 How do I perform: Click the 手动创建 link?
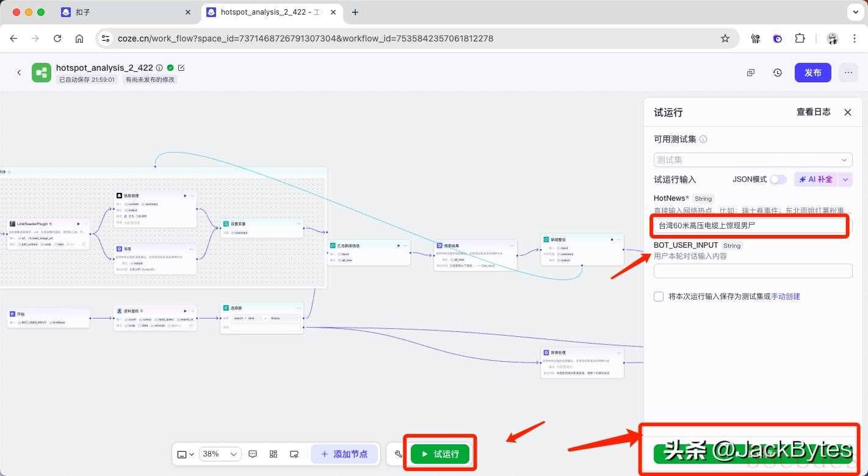tap(786, 297)
